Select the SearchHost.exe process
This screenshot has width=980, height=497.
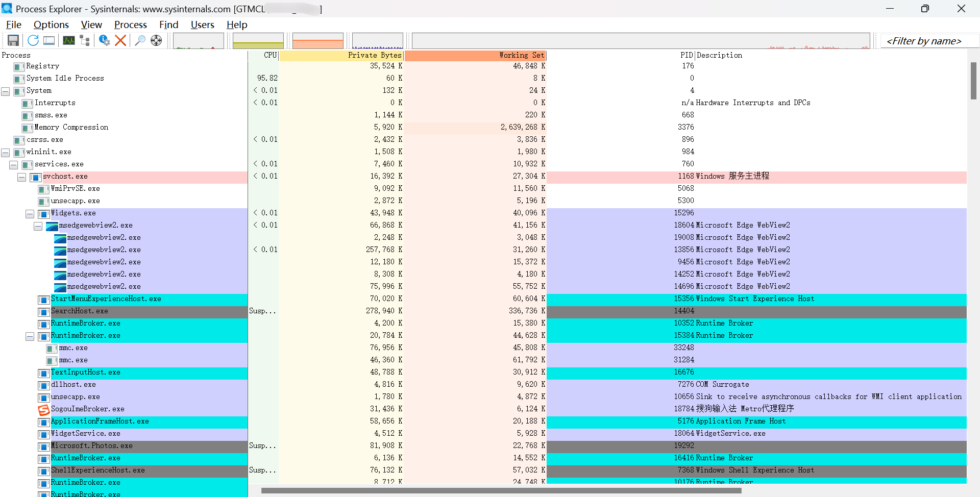point(483,311)
